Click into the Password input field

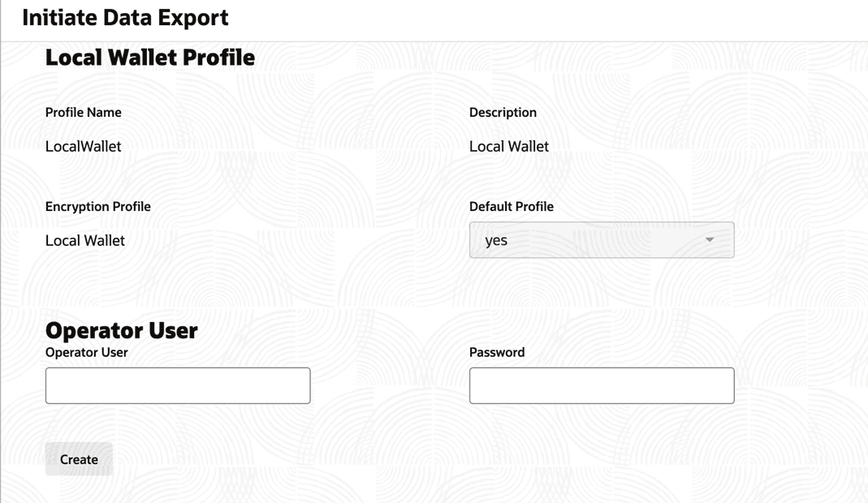pos(602,385)
